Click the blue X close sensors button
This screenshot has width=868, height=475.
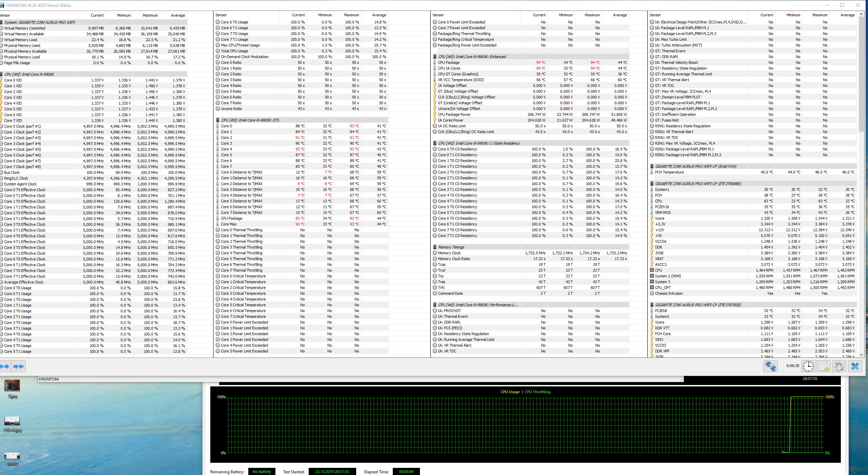tap(855, 366)
